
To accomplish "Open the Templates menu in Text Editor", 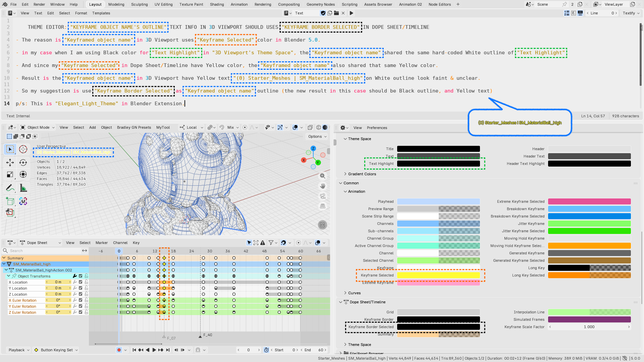I will click(x=101, y=13).
